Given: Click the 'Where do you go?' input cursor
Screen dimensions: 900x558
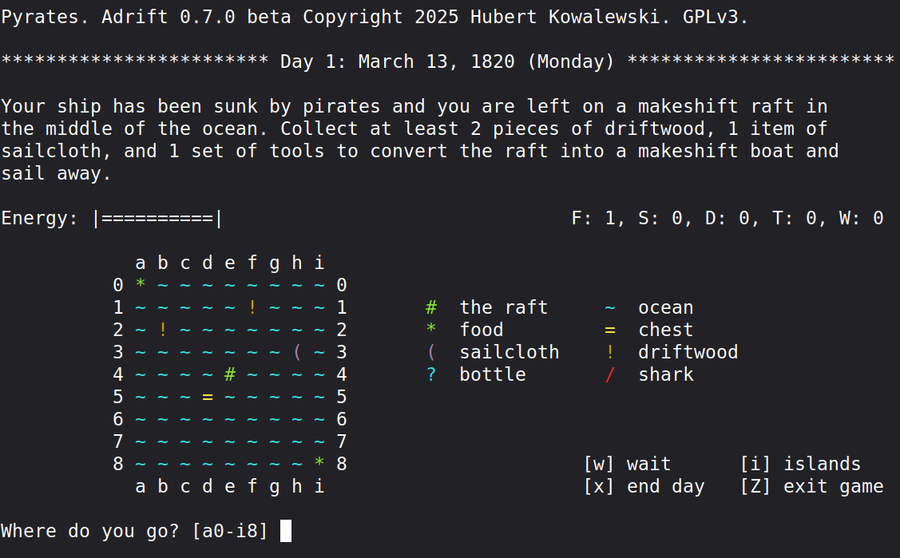Looking at the screenshot, I should pyautogui.click(x=286, y=531).
